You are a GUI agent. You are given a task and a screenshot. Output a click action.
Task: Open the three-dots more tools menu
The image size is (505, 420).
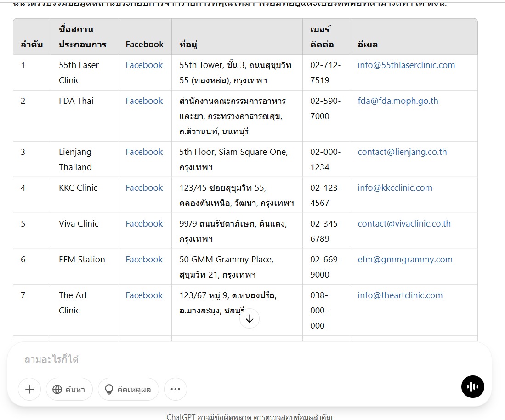(x=175, y=390)
